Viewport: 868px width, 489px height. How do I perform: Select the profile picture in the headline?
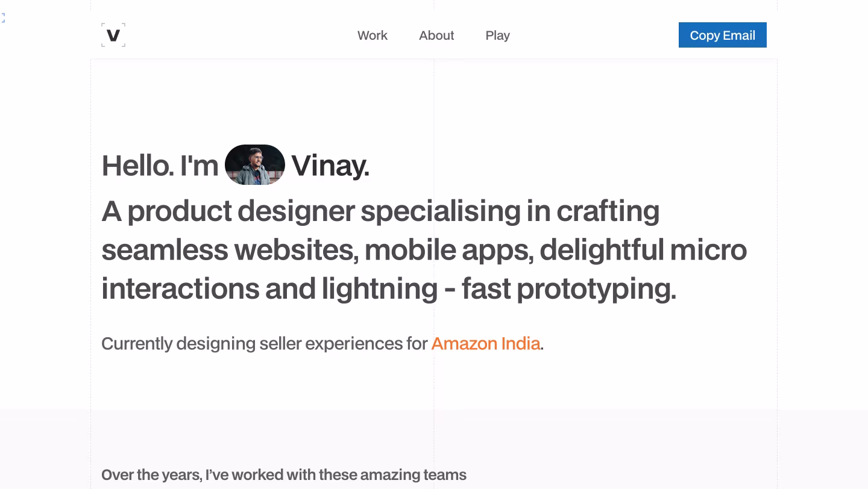[255, 164]
